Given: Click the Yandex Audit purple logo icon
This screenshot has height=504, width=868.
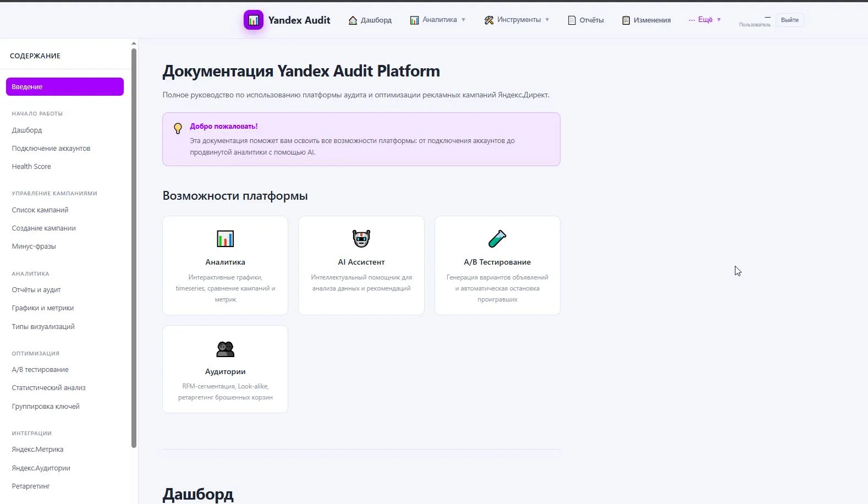Looking at the screenshot, I should click(x=254, y=20).
